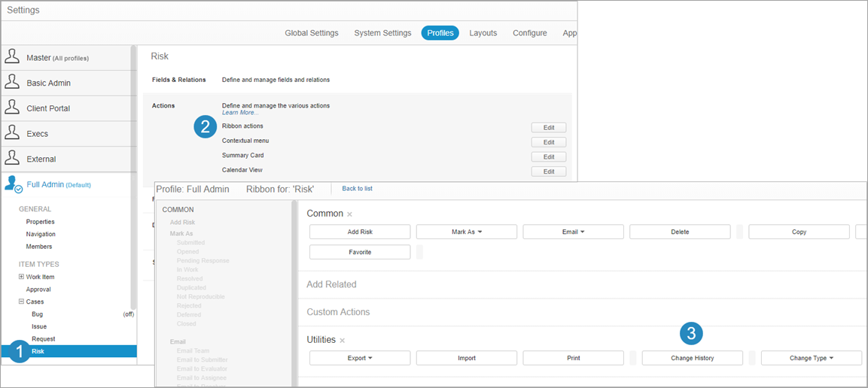Click the Full Admin profile icon
This screenshot has height=388, width=868.
pos(13,185)
